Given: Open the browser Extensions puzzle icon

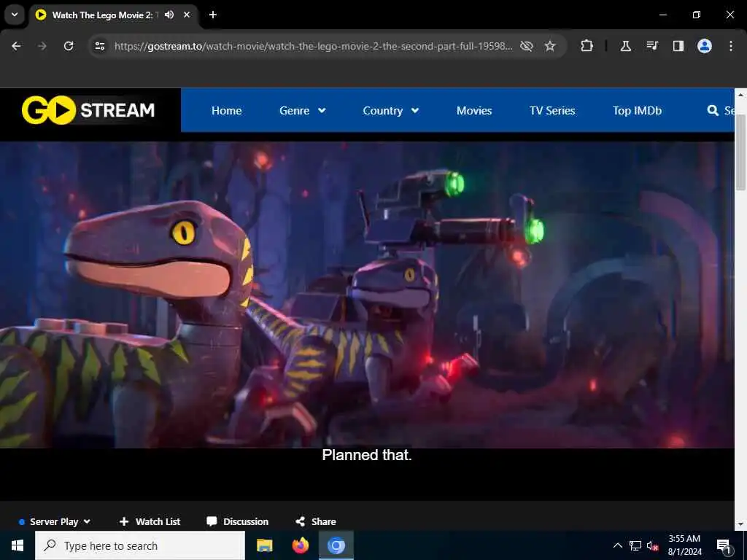Looking at the screenshot, I should 587,46.
